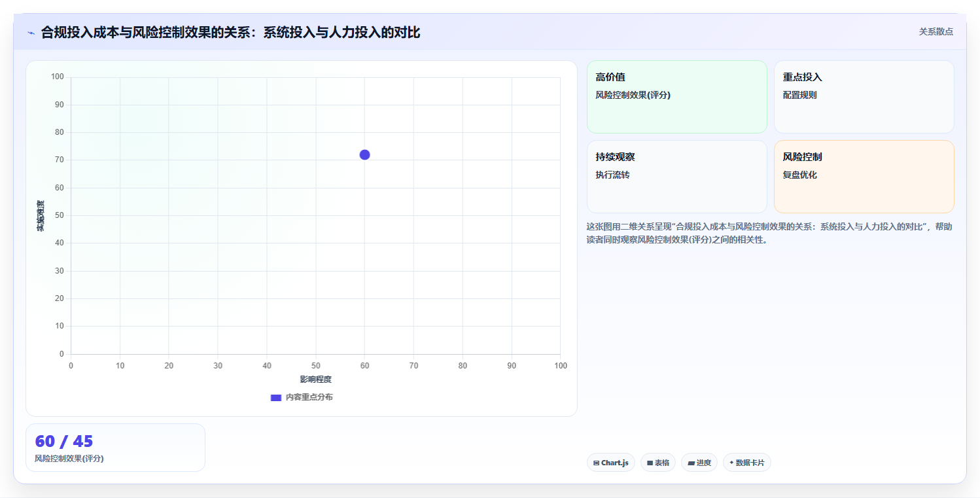
Task: Click the icon inside the Chart.js tag
Action: (596, 463)
